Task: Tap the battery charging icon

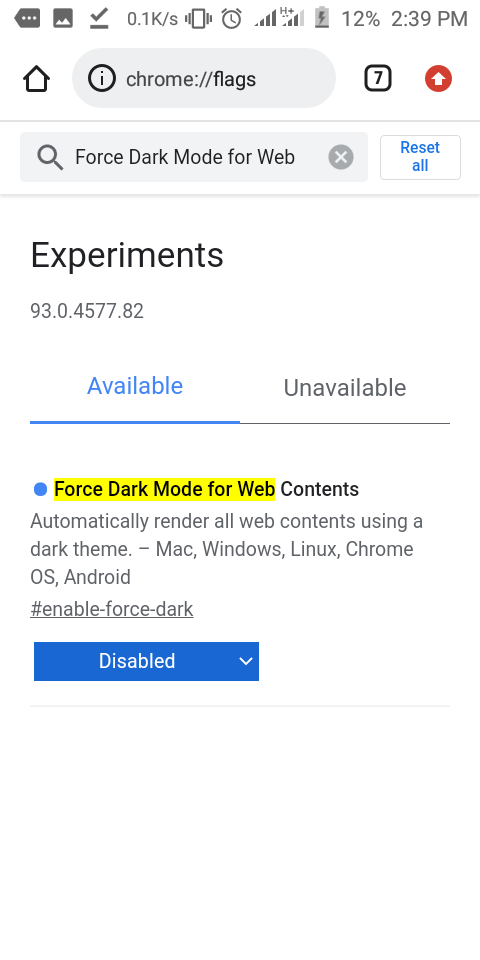Action: 322,19
